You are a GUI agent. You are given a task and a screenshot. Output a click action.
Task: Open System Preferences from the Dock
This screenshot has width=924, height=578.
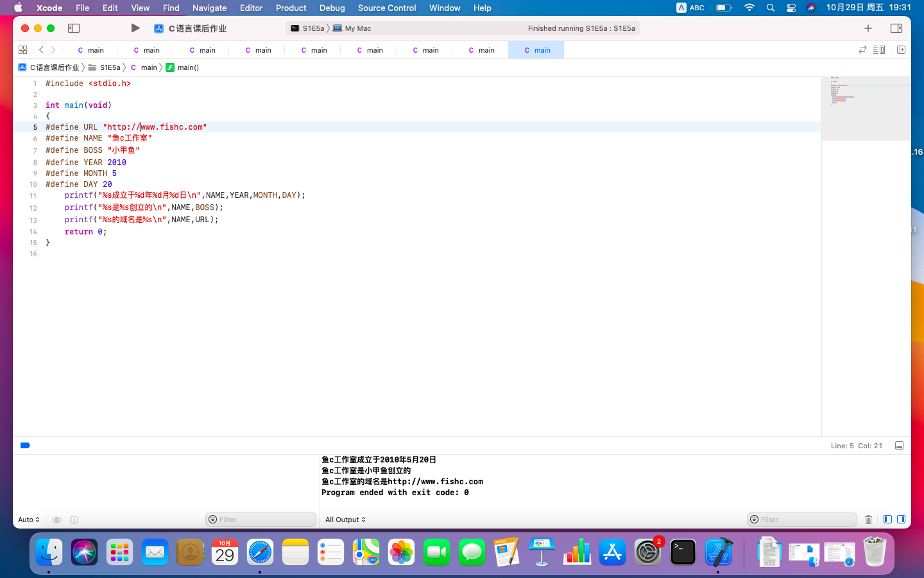click(x=647, y=552)
